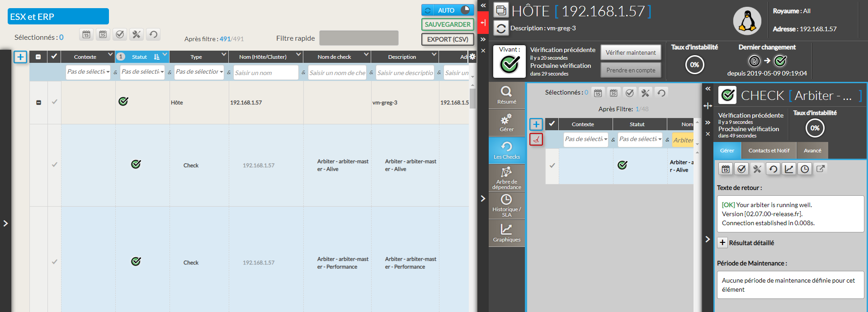Screen dimensions: 868x312
Task: Open the graph icon in check toolbar
Action: (789, 169)
